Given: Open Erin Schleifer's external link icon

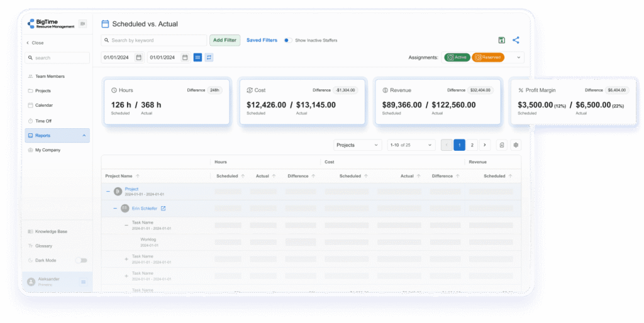Looking at the screenshot, I should (163, 209).
